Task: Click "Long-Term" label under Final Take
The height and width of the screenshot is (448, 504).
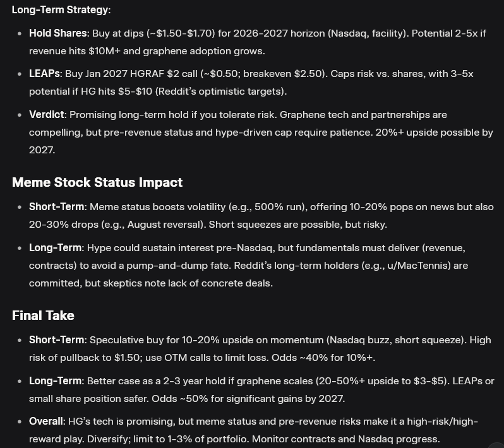Action: [55, 381]
